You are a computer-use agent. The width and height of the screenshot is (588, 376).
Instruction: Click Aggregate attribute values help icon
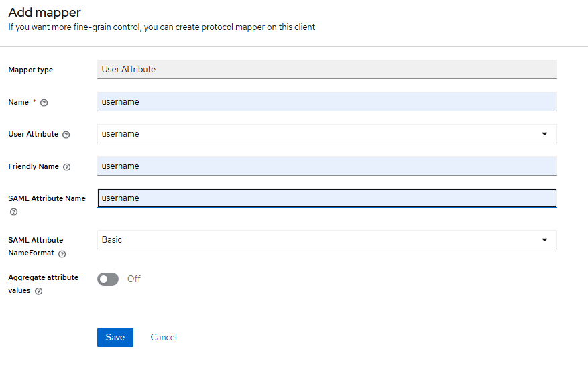pyautogui.click(x=38, y=291)
